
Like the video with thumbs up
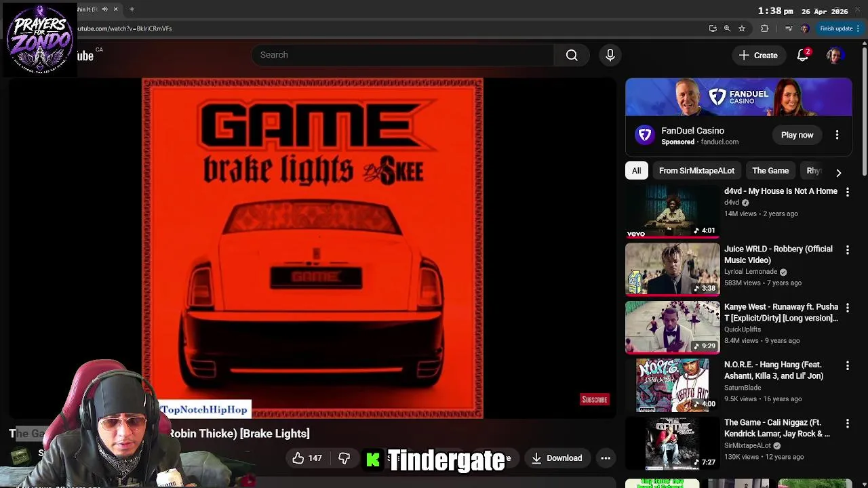coord(298,458)
